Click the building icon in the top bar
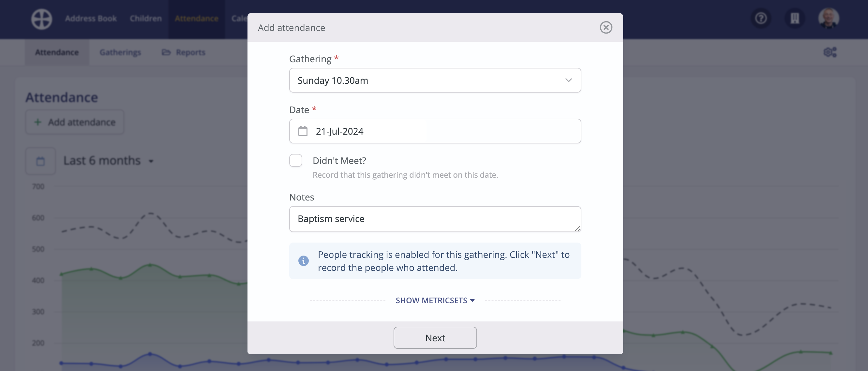Image resolution: width=868 pixels, height=371 pixels. point(795,18)
